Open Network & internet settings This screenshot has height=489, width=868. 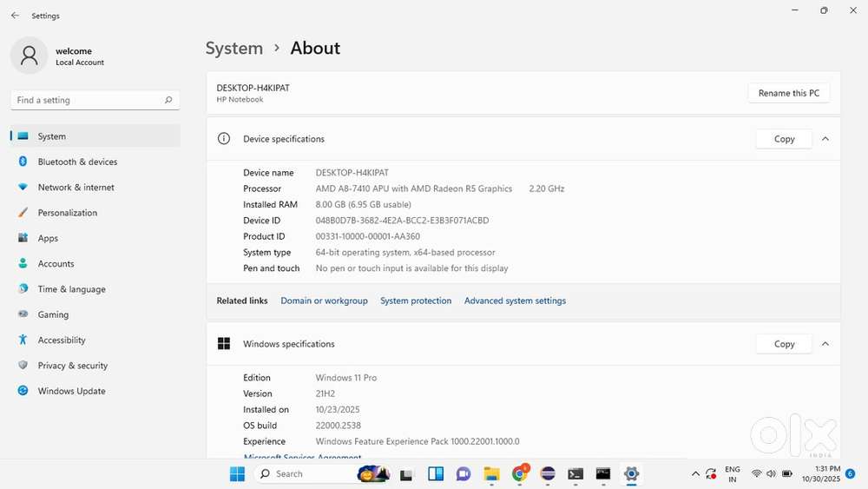pyautogui.click(x=95, y=187)
